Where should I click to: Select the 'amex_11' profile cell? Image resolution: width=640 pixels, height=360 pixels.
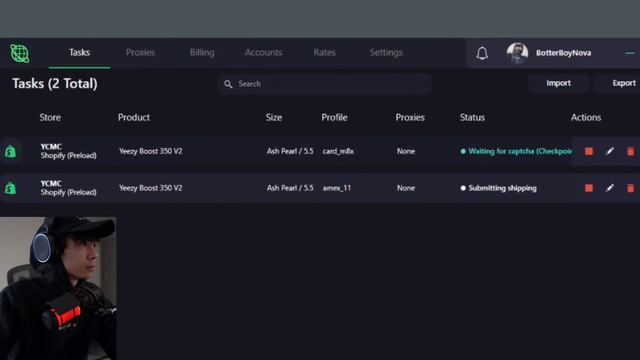[x=337, y=188]
